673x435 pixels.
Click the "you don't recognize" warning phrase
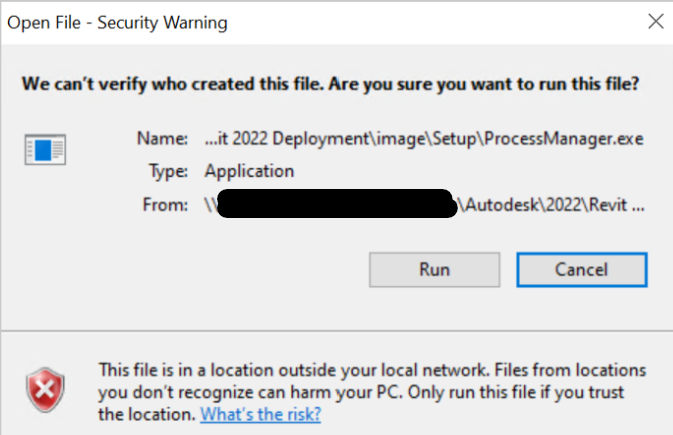[171, 392]
